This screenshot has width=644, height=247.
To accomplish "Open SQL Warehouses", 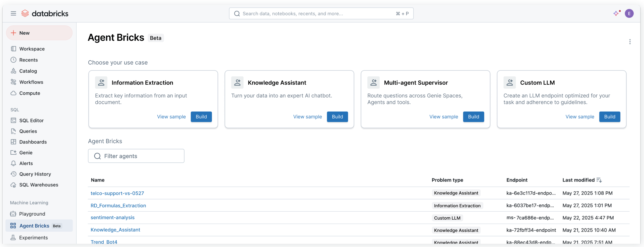I will pos(39,185).
